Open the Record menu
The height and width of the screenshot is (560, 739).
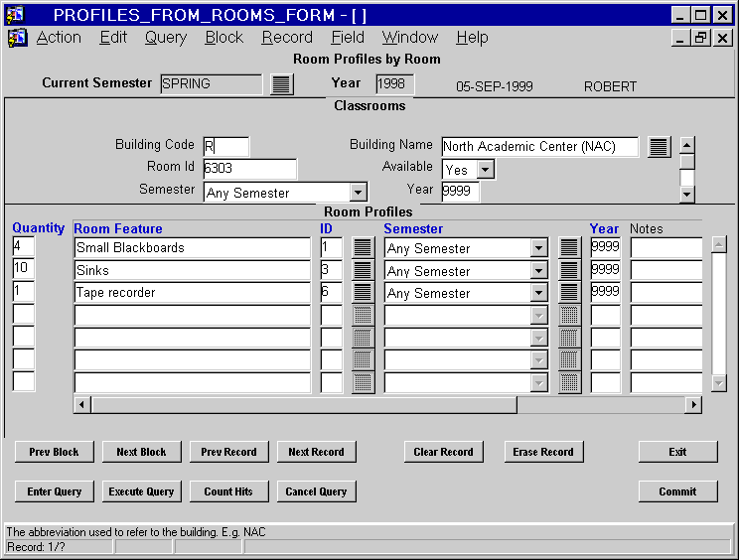(x=287, y=37)
